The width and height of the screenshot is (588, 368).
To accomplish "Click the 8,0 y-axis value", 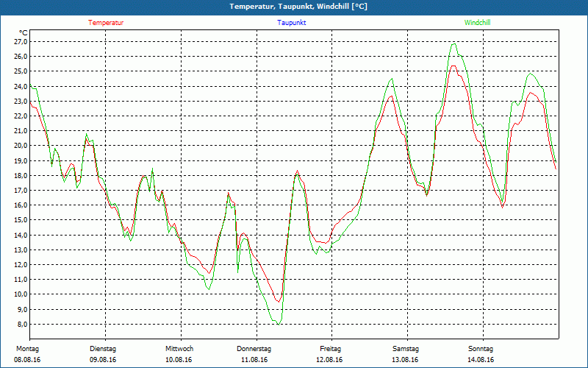I will (22, 324).
